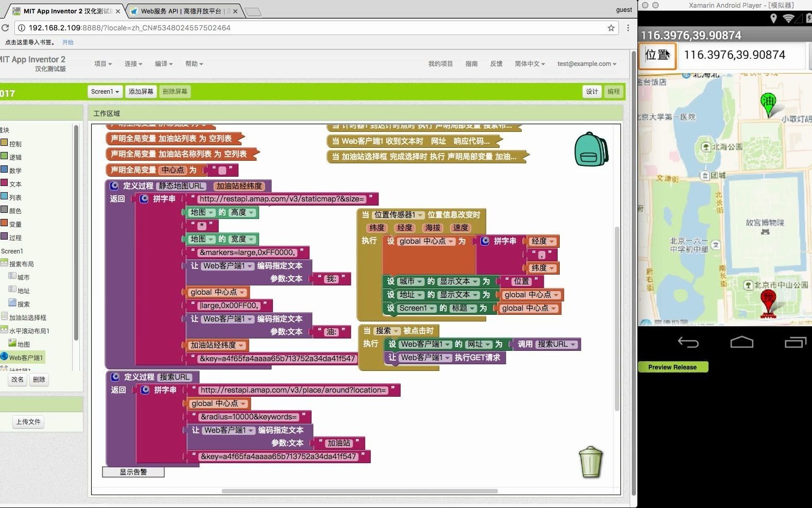Click the Preview Release button
The height and width of the screenshot is (508, 812).
(x=672, y=367)
